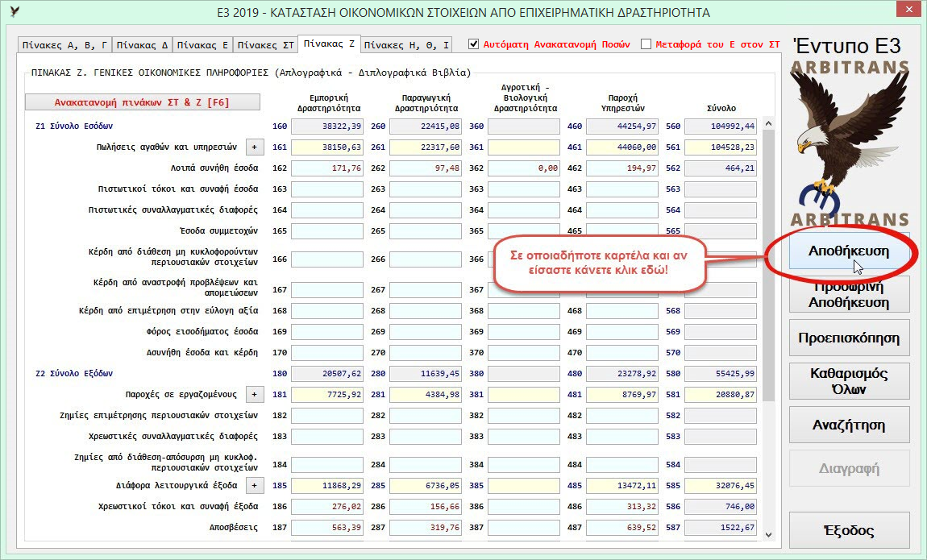Go to the Πίνακες ΣΤ tab
927x560 pixels.
point(265,45)
